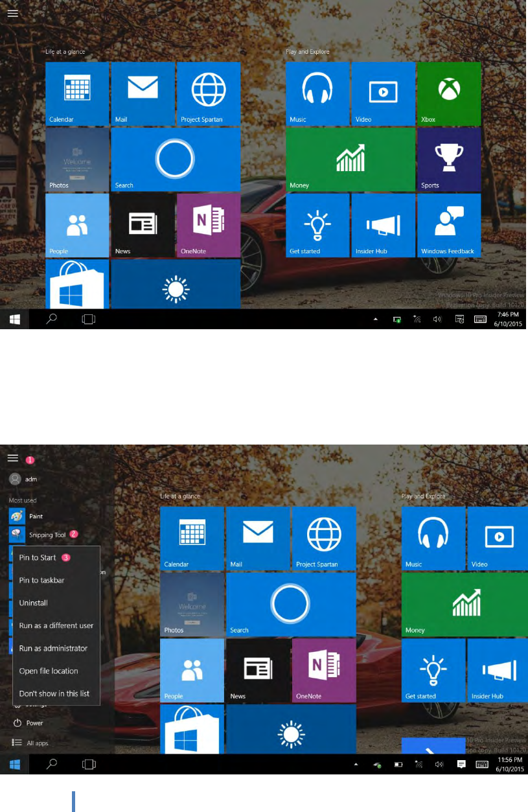Launch Paint from Most used
This screenshot has height=812, width=528.
[27, 516]
